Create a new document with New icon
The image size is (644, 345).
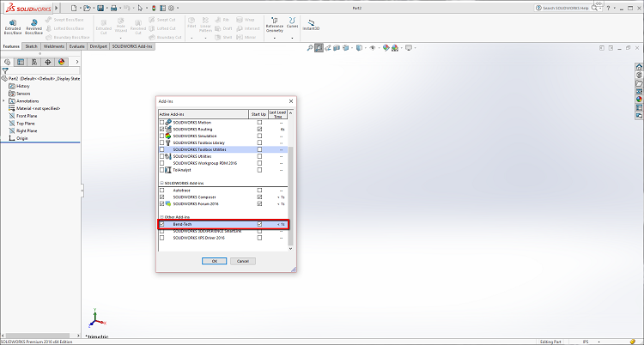coord(74,8)
